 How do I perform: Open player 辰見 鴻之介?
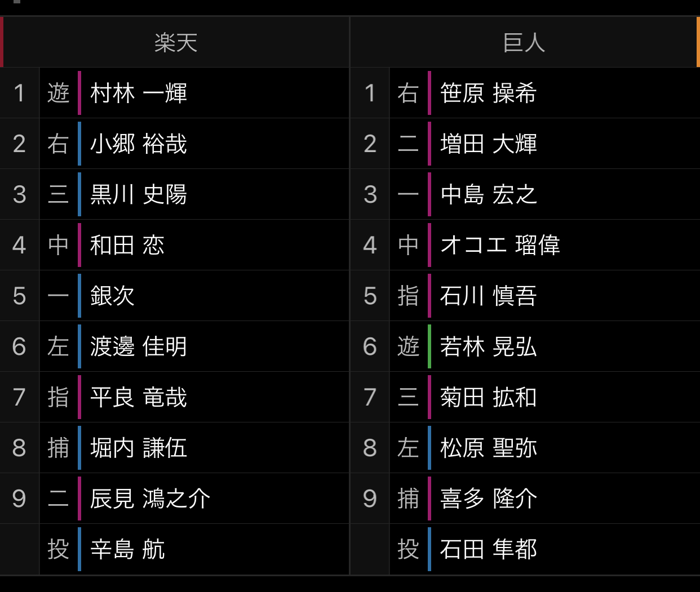click(x=150, y=498)
